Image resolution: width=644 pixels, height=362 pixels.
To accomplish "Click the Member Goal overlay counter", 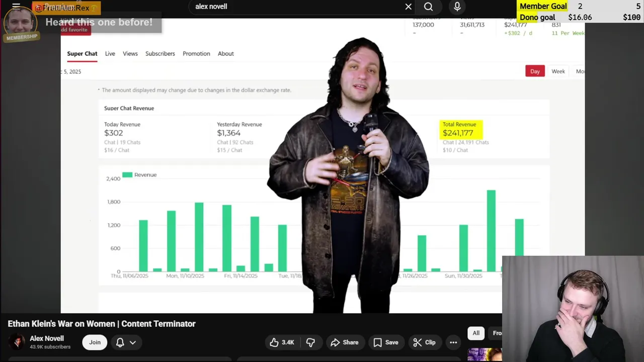I will point(580,6).
